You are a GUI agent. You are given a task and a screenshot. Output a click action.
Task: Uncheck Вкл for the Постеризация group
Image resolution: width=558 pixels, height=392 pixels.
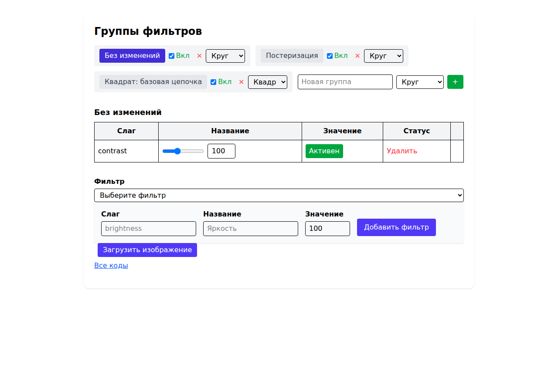coord(330,56)
